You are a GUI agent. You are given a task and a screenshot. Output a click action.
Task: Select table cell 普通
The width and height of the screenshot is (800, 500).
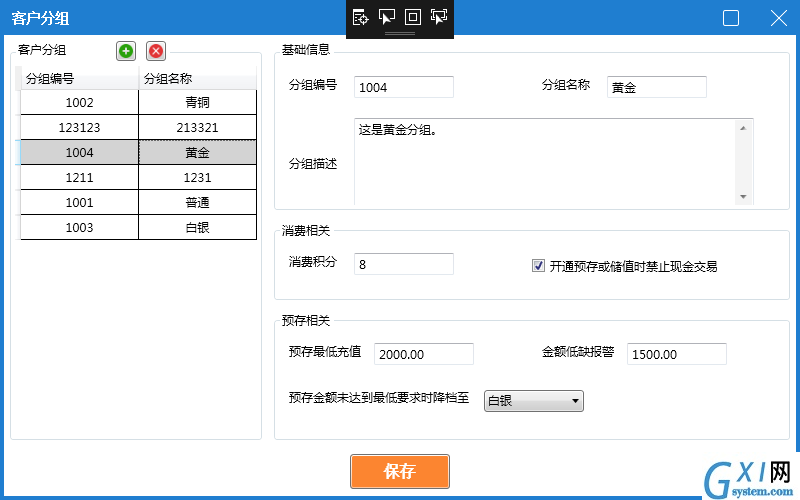[197, 203]
